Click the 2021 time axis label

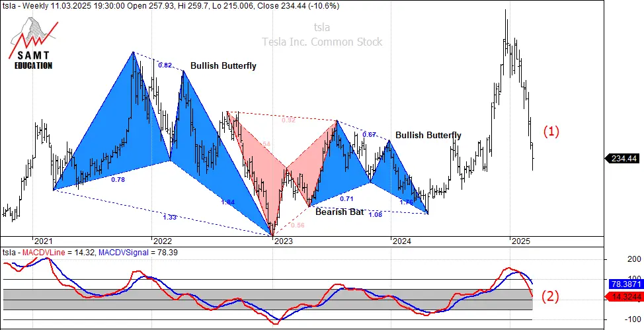42,241
